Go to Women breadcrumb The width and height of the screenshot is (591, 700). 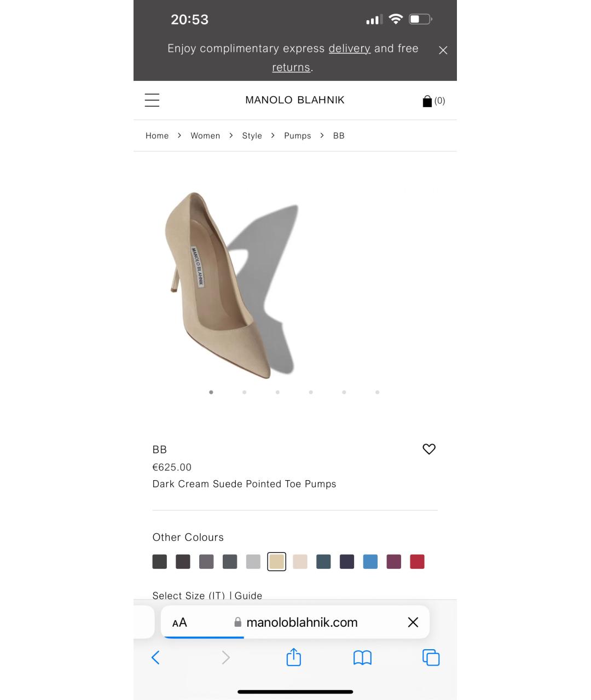pyautogui.click(x=205, y=136)
